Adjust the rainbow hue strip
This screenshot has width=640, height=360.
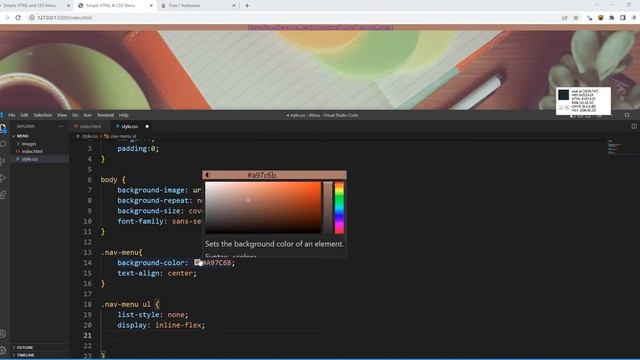click(x=339, y=208)
